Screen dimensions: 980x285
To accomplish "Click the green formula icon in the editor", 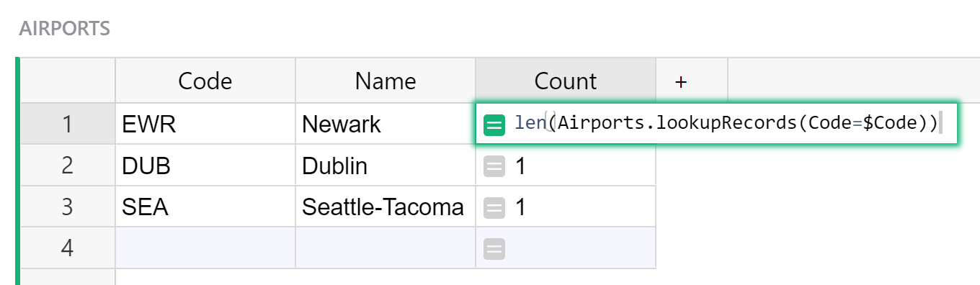I will 494,125.
